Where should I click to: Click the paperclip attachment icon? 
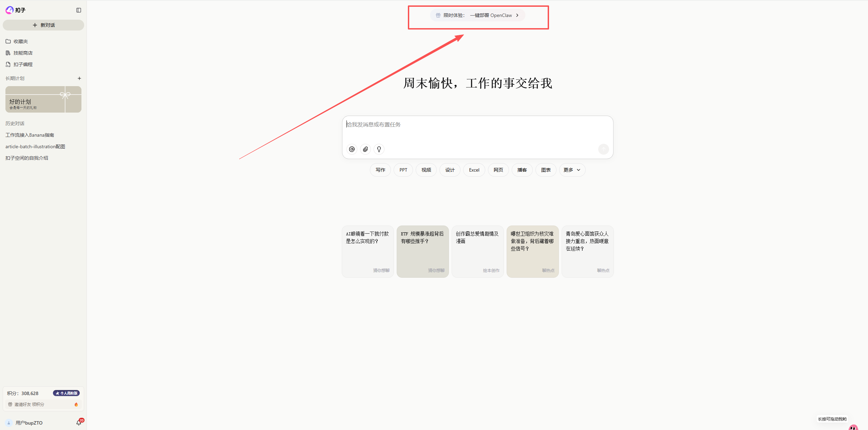point(365,149)
